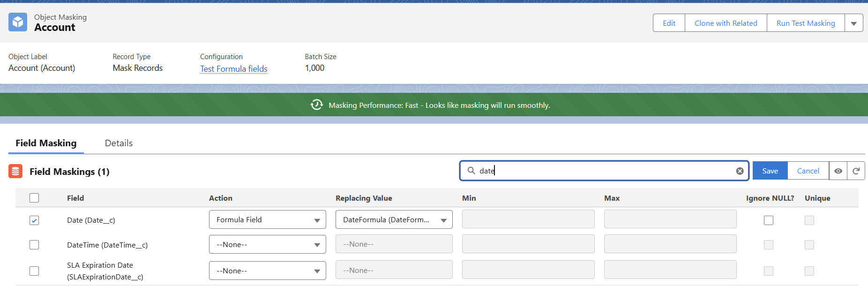Click the masking performance clock icon
868x286 pixels.
(317, 105)
